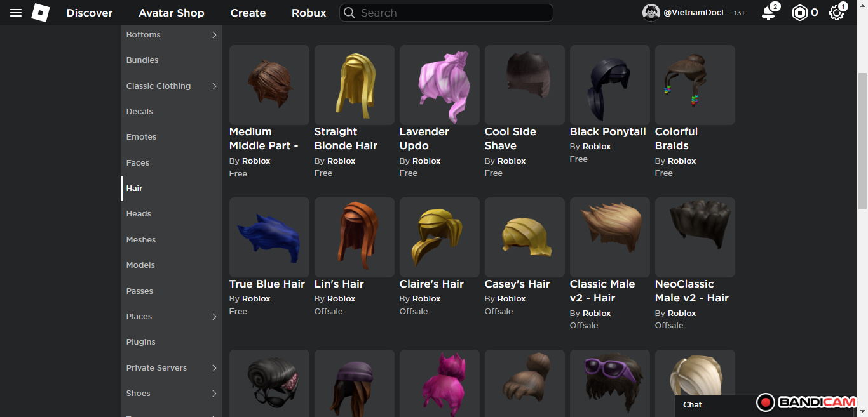Click Roblox creator link under Black Ponytail
The width and height of the screenshot is (868, 417).
point(597,147)
